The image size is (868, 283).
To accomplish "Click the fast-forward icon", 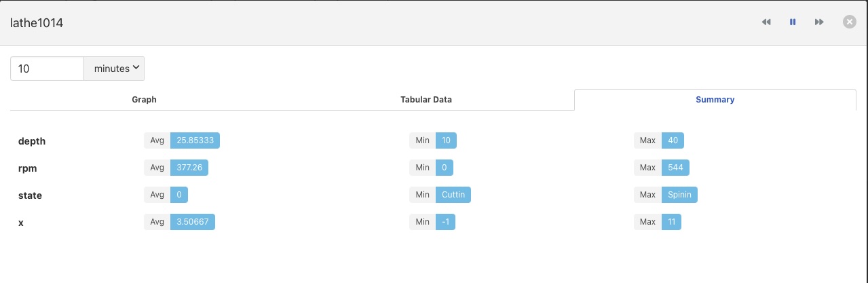I will point(819,22).
